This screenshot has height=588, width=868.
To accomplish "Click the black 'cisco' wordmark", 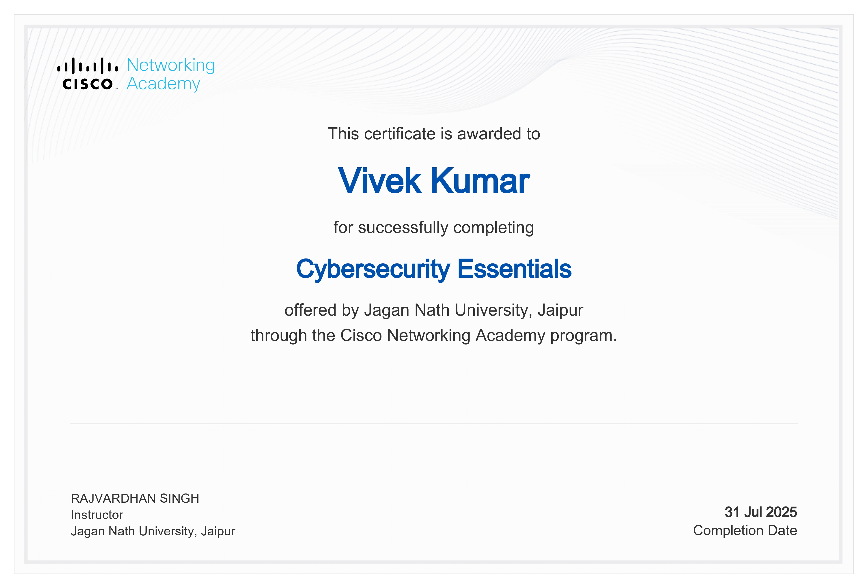I will tap(87, 84).
